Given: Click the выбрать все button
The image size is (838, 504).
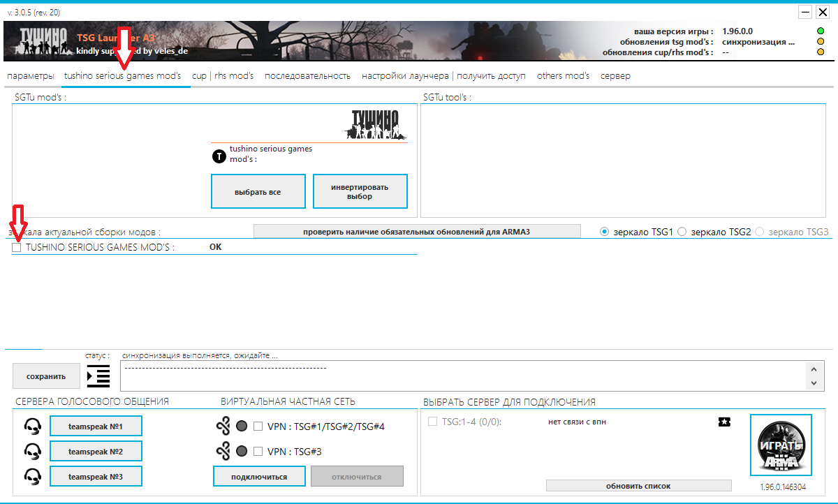Looking at the screenshot, I should [x=258, y=191].
